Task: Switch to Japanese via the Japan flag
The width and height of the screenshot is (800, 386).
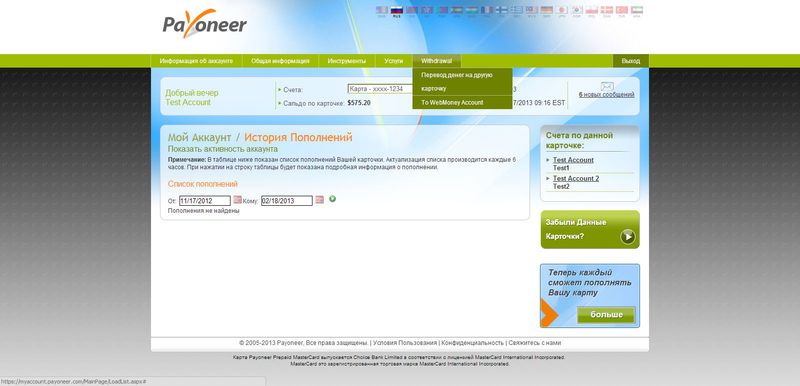Action: click(x=562, y=10)
